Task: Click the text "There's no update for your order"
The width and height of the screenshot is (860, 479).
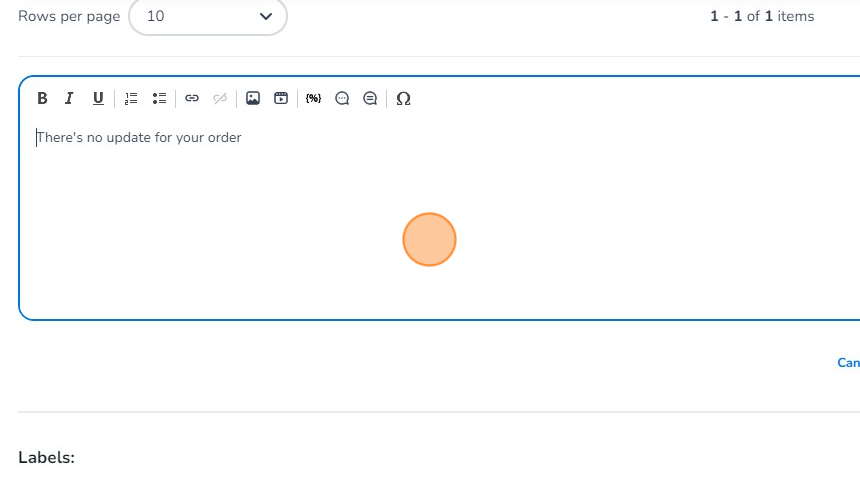Action: click(139, 137)
